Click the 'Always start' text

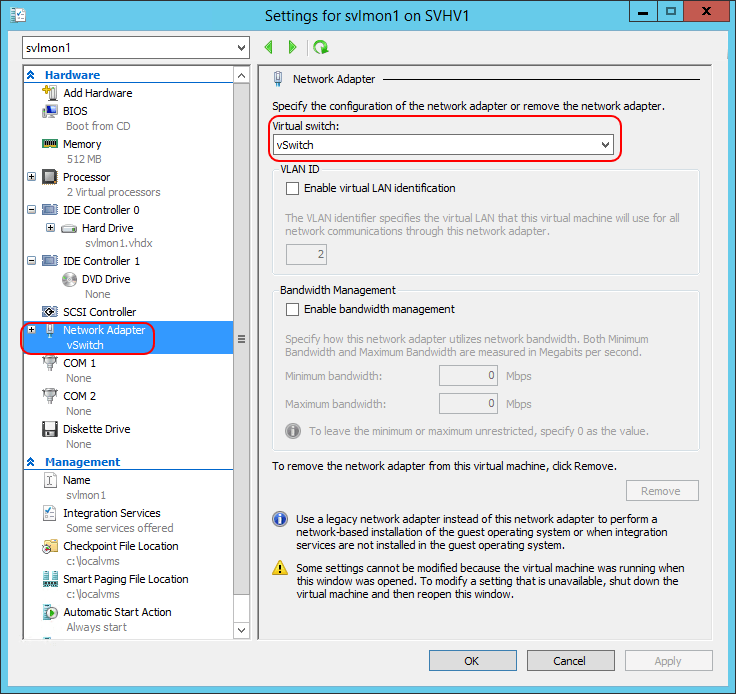[x=96, y=627]
